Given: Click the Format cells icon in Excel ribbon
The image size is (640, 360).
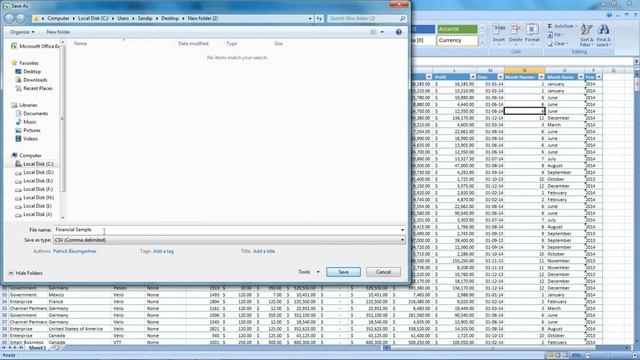Looking at the screenshot, I should (532, 29).
